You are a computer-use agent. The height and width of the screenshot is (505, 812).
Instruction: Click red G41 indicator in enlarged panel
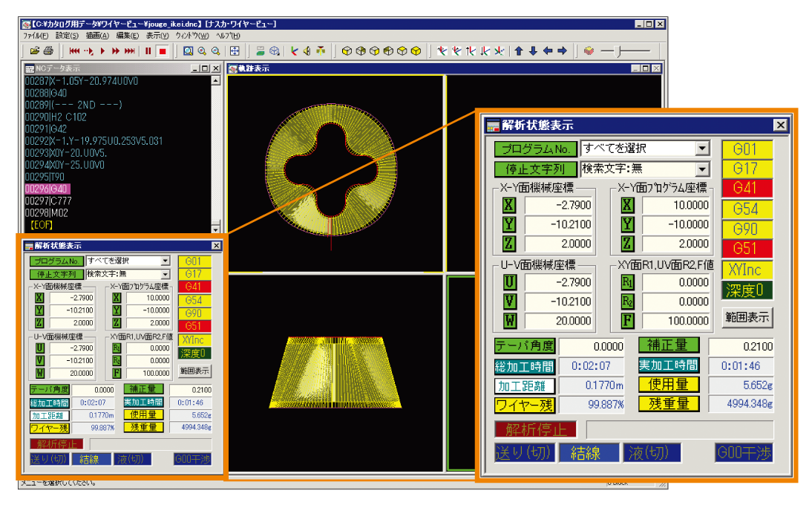coord(747,188)
